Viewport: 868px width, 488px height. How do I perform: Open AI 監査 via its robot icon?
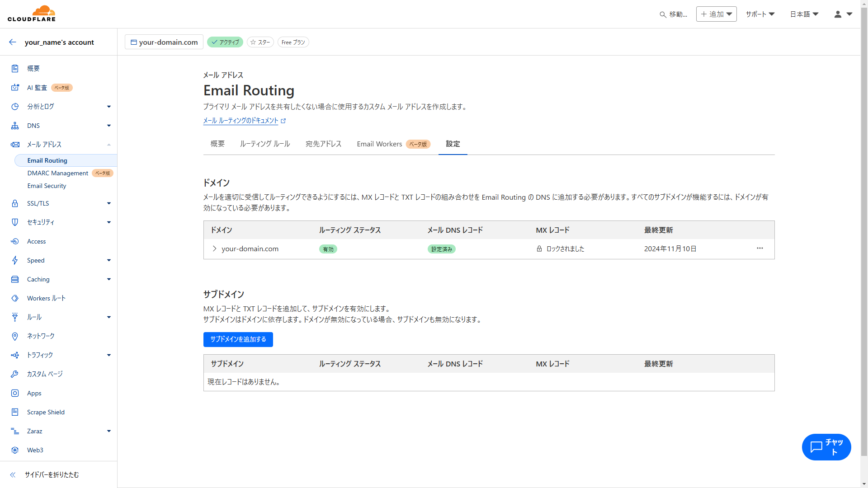point(15,88)
